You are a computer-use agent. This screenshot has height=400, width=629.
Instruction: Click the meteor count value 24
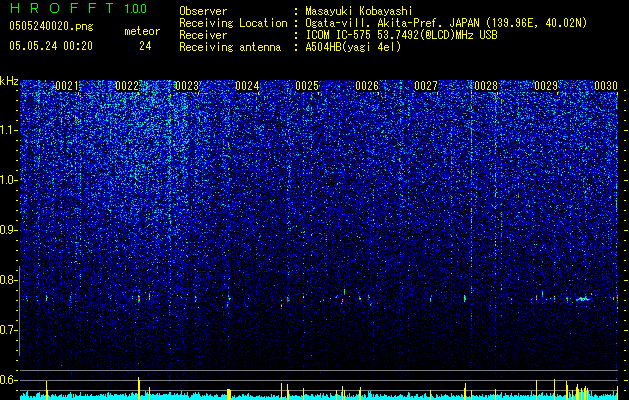point(145,46)
